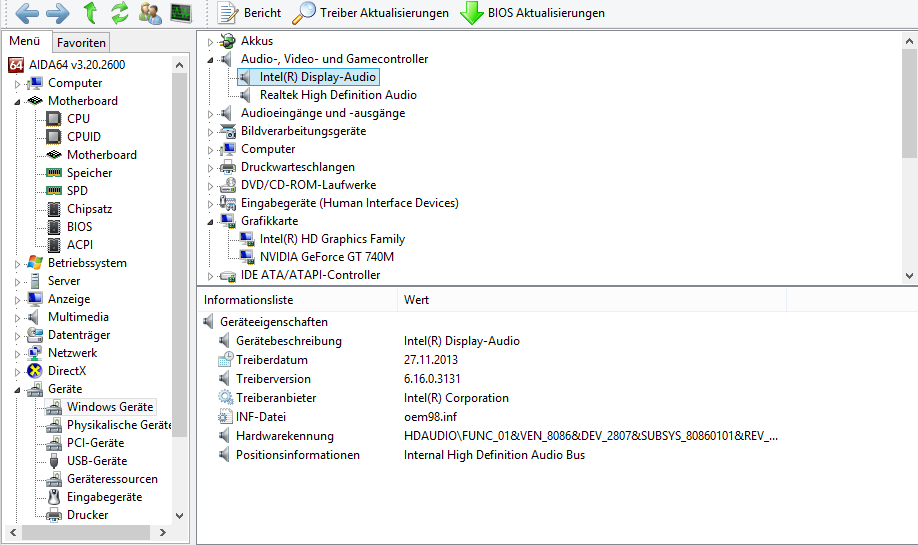Image resolution: width=918 pixels, height=545 pixels.
Task: Open BIOS Aktualisierungen
Action: [x=533, y=13]
